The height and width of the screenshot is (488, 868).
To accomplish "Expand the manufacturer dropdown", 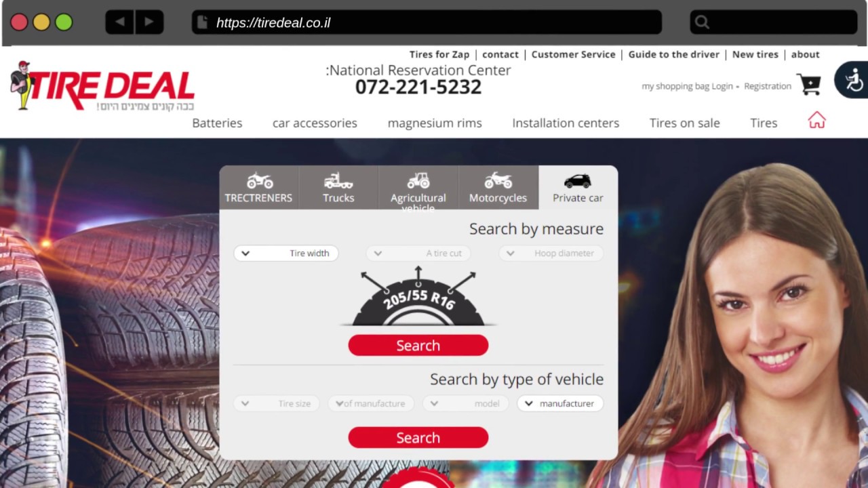I will pyautogui.click(x=560, y=403).
